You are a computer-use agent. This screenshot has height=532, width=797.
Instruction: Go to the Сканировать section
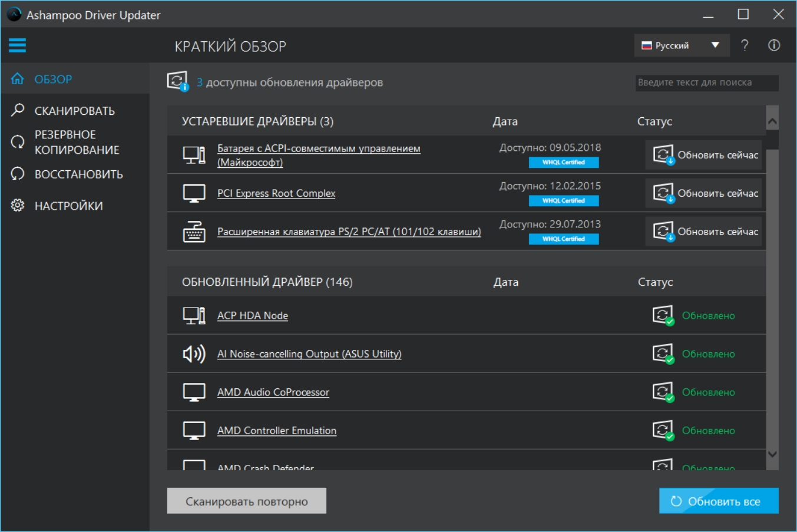tap(74, 111)
